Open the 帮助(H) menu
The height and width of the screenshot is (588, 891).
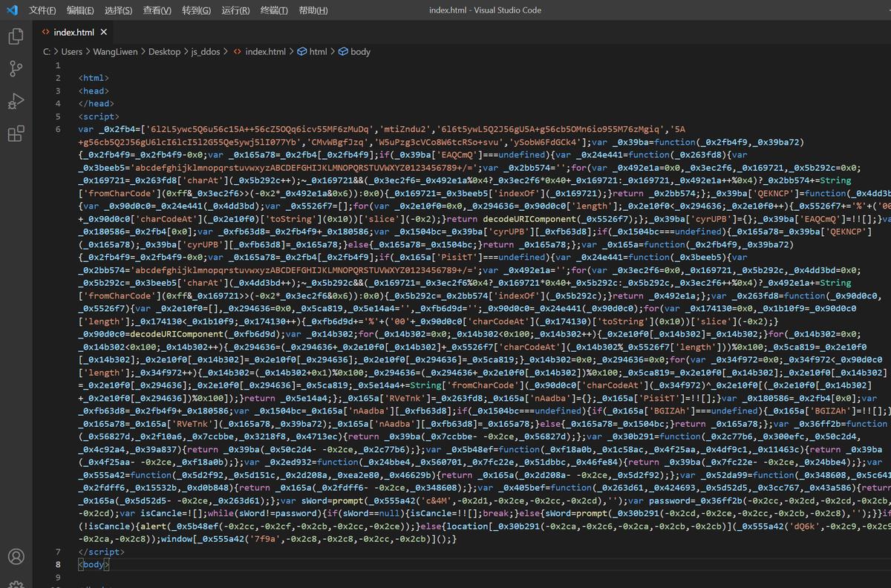313,10
